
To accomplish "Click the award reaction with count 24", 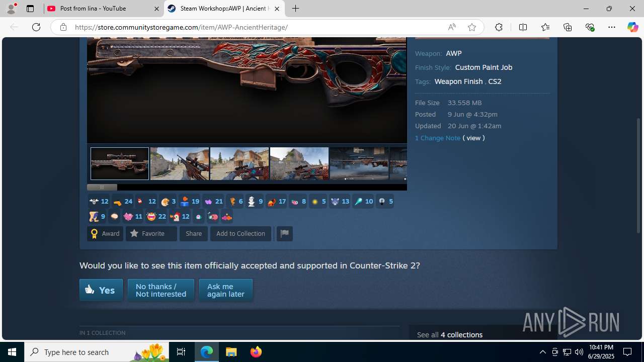I will pos(122,202).
